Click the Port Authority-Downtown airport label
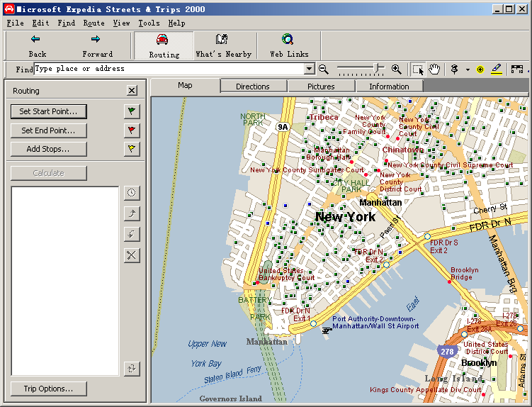Image resolution: width=532 pixels, height=407 pixels. pyautogui.click(x=375, y=323)
